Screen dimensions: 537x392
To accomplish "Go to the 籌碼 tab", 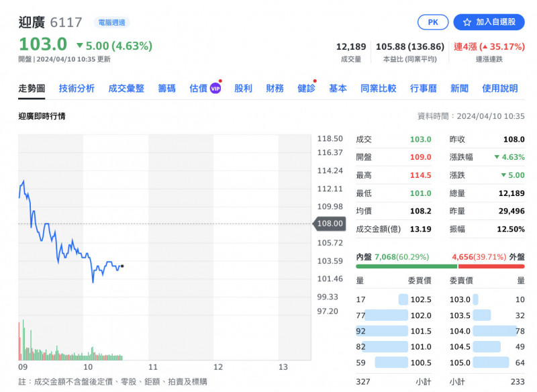I will pos(166,89).
